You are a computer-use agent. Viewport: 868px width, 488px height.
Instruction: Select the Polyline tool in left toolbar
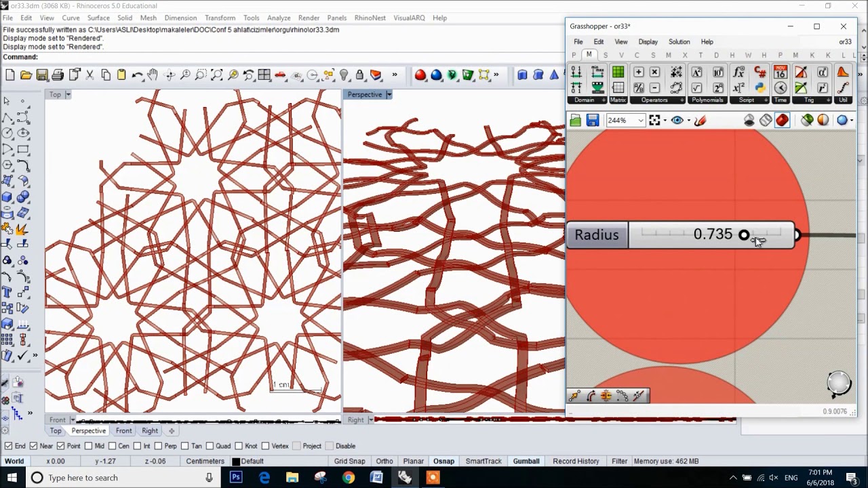[7, 117]
